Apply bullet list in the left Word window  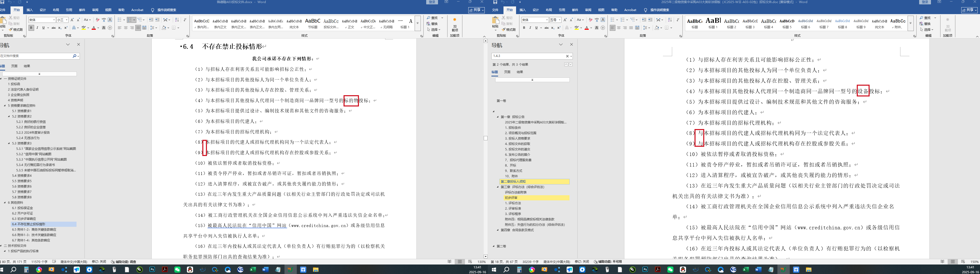[120, 20]
